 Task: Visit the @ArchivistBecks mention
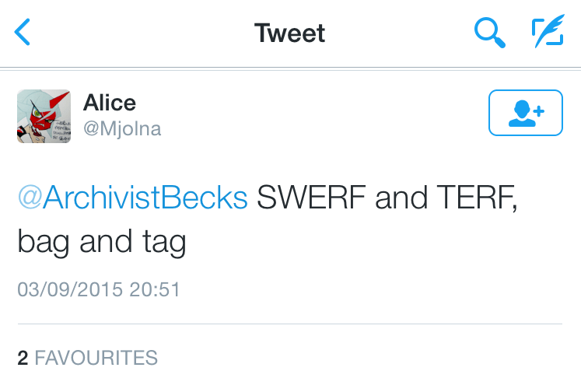[x=132, y=198]
